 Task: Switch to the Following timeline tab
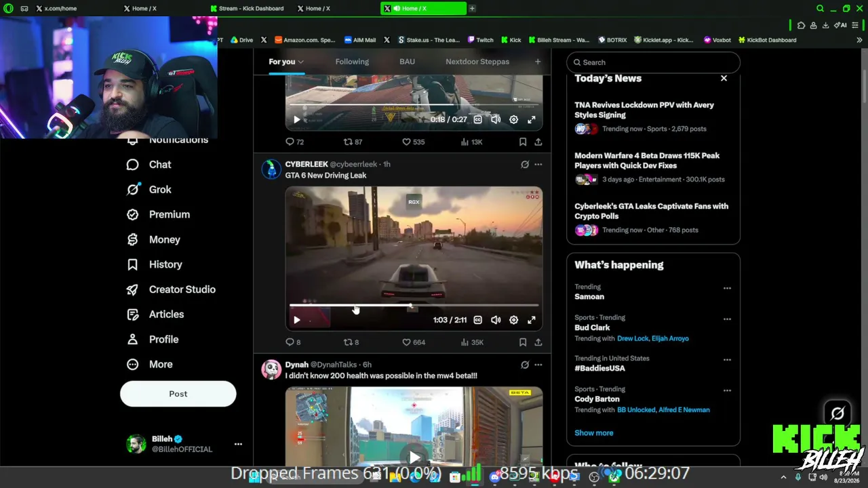click(352, 62)
